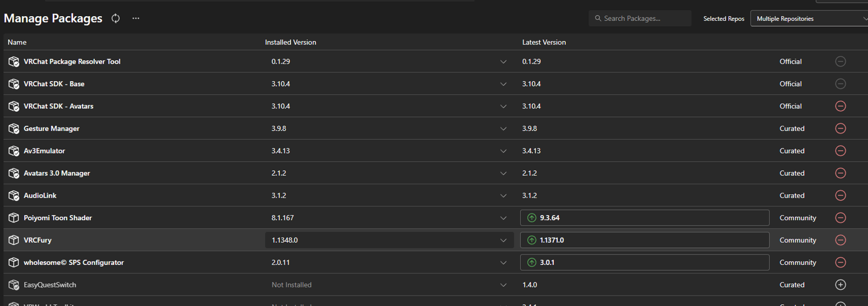
Task: Click the package icon for EasyQuestSwitch
Action: (x=14, y=285)
